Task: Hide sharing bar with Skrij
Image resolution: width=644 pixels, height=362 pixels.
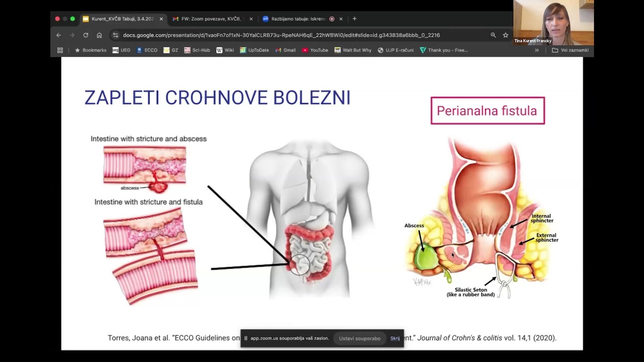Action: [395, 338]
